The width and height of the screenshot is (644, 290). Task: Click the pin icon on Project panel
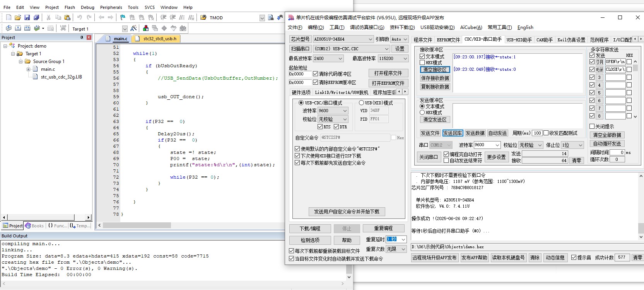(x=82, y=38)
